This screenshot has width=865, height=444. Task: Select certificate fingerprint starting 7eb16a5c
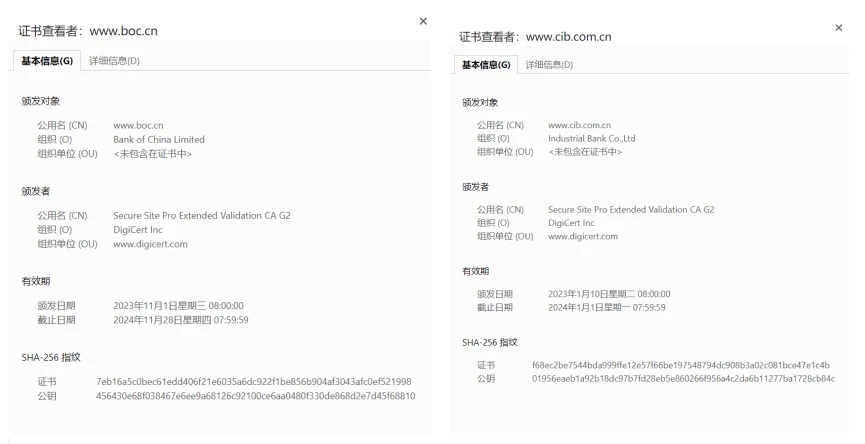(x=253, y=382)
